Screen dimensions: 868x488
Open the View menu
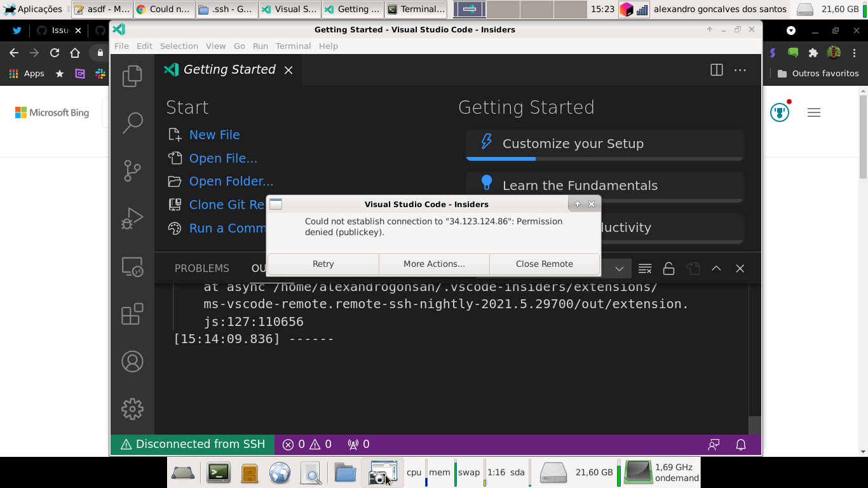(215, 46)
